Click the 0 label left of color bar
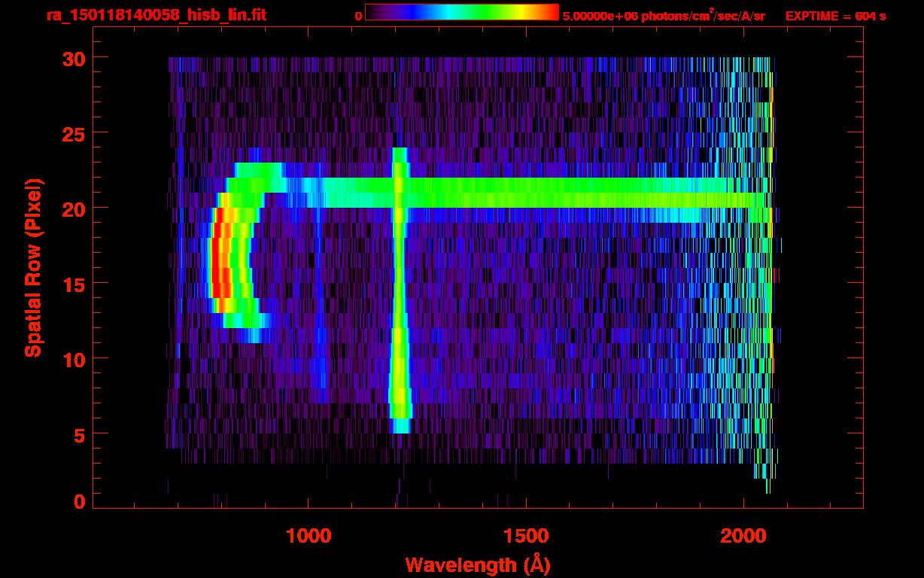Screen dimensions: 924x578 click(x=358, y=16)
